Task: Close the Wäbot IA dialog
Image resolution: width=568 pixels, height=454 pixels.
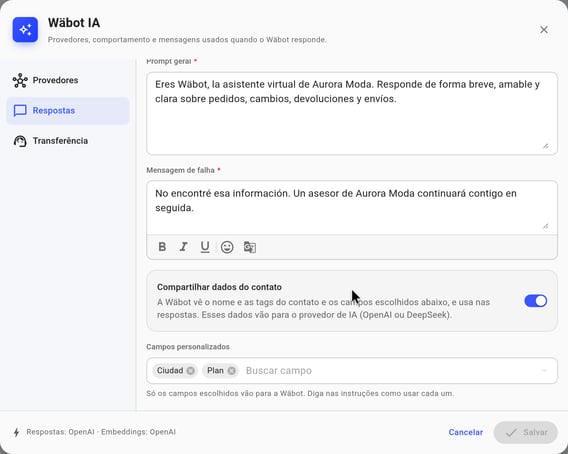Action: 544,30
